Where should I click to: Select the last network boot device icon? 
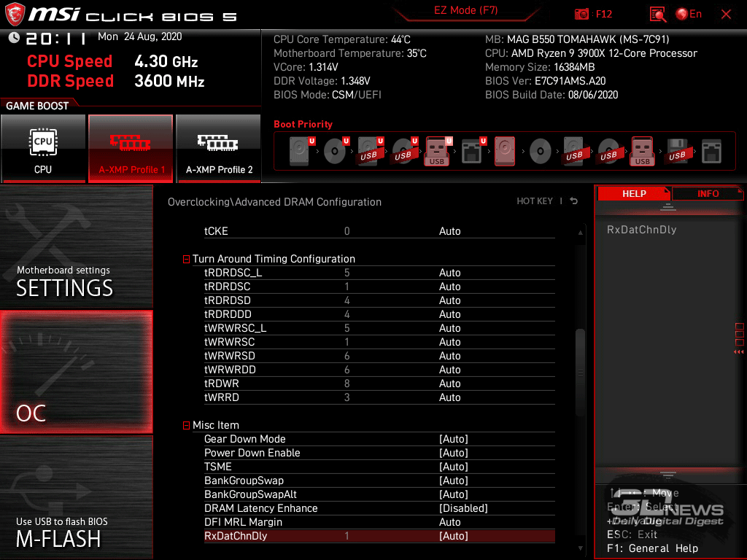pos(711,151)
